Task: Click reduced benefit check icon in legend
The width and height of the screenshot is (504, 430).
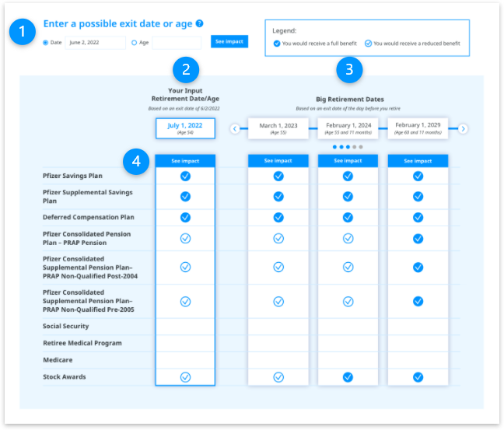Action: pyautogui.click(x=368, y=44)
